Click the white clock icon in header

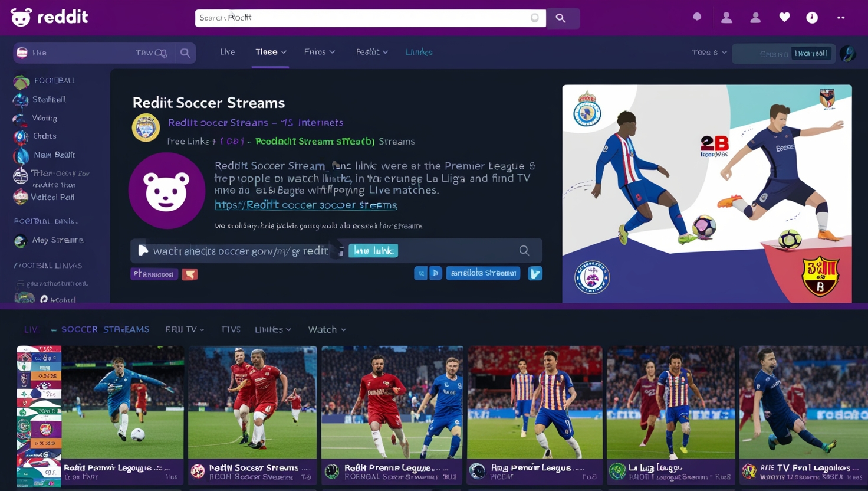point(812,18)
